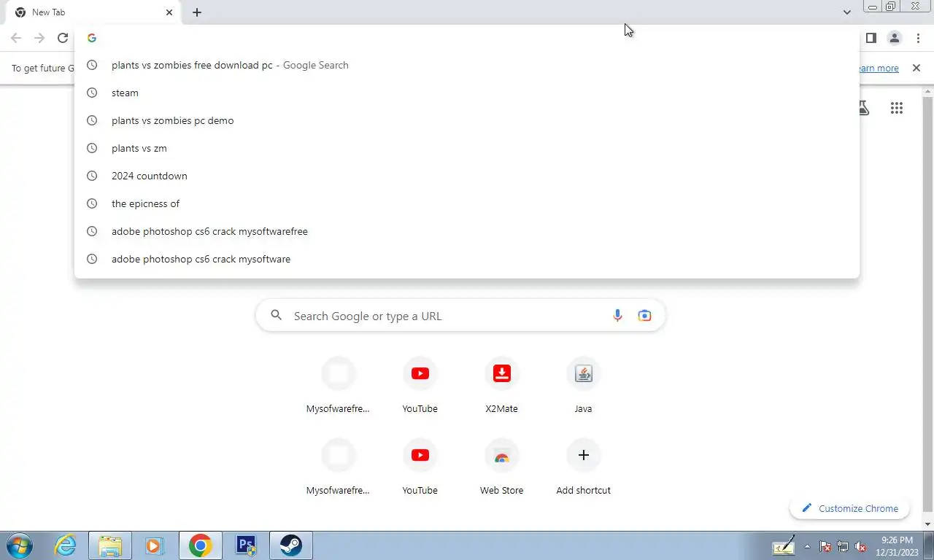934x560 pixels.
Task: Go back using the back arrow
Action: click(16, 38)
